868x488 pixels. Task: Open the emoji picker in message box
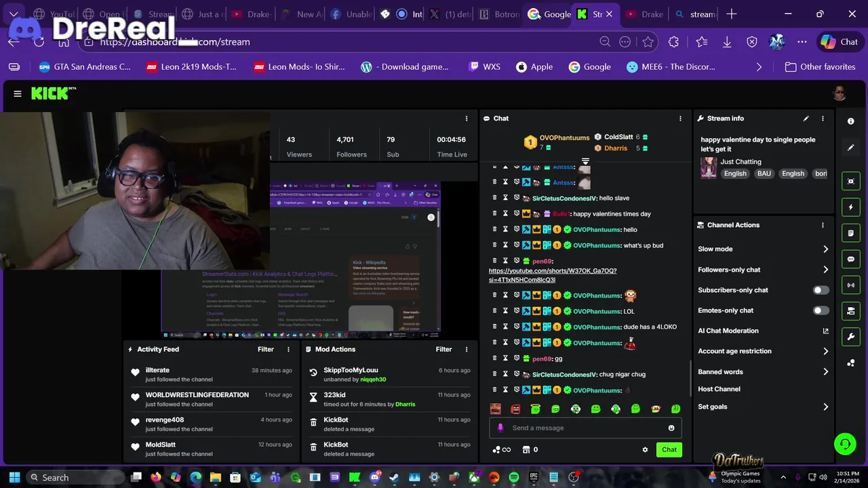pos(671,428)
